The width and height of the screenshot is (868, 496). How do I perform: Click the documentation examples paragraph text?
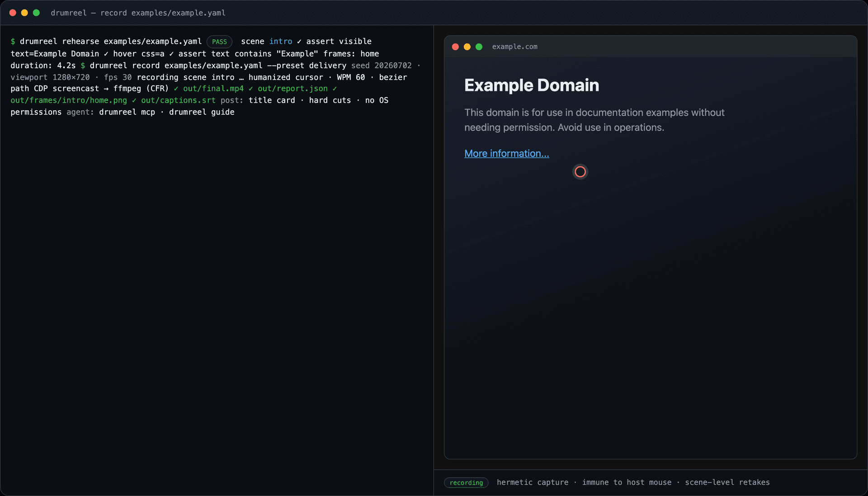pyautogui.click(x=594, y=120)
